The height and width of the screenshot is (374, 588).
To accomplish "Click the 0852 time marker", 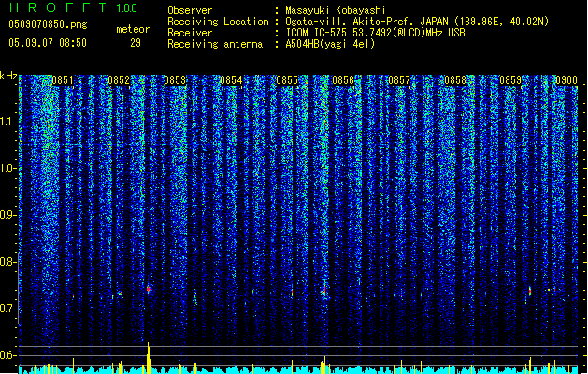I will click(119, 80).
